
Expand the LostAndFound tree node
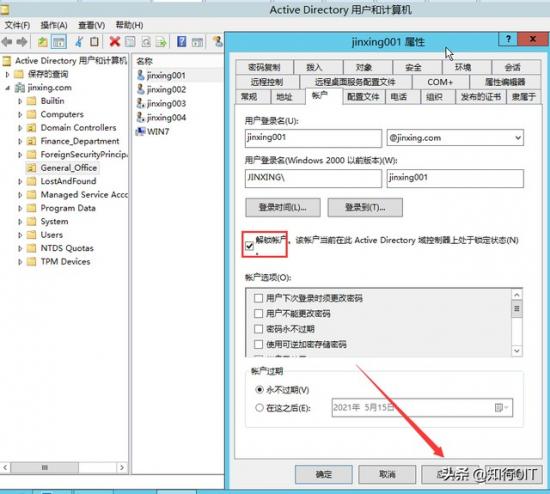[x=20, y=181]
